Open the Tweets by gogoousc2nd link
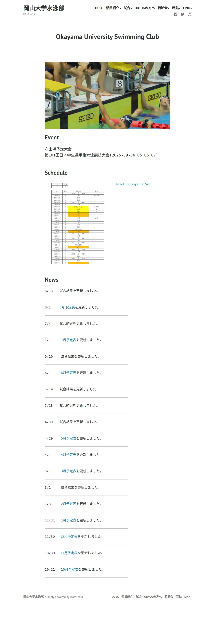Viewport: 215px width, 644px height. (x=132, y=184)
